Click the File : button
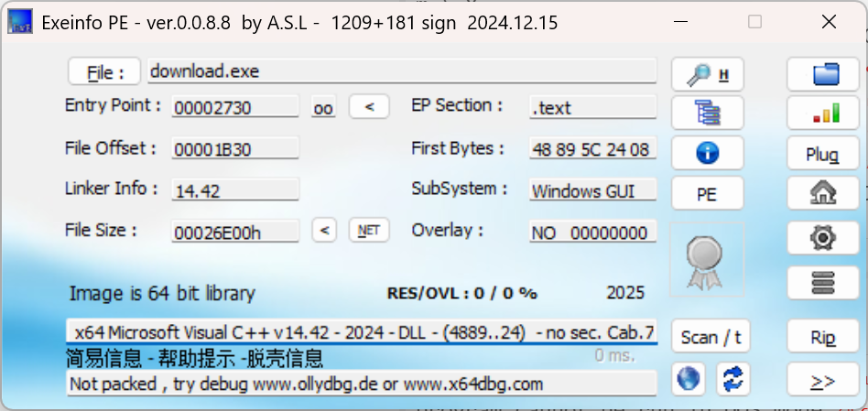 point(104,72)
